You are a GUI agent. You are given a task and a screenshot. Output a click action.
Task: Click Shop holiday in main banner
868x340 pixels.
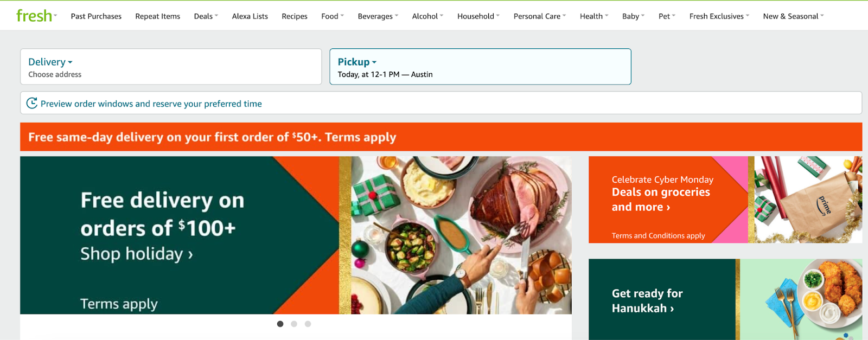point(137,254)
